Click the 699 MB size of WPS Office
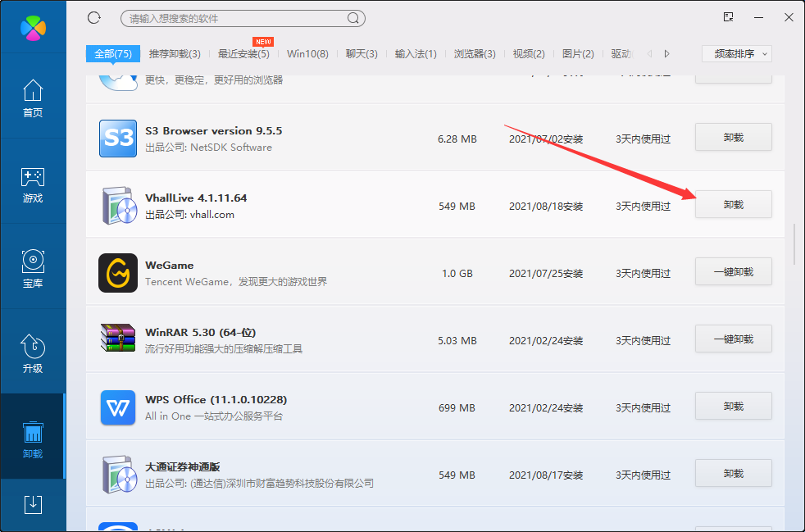Screen dimensions: 805x532 click(x=457, y=408)
